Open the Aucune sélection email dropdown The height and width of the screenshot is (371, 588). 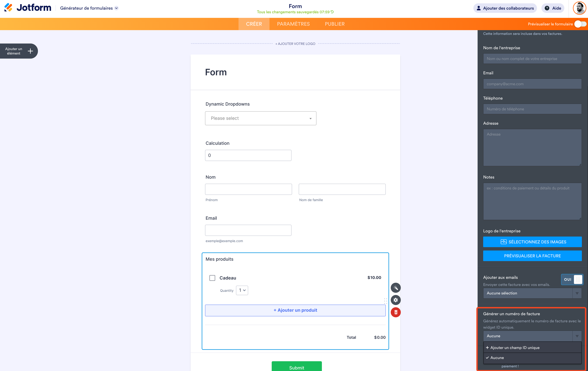(x=532, y=293)
